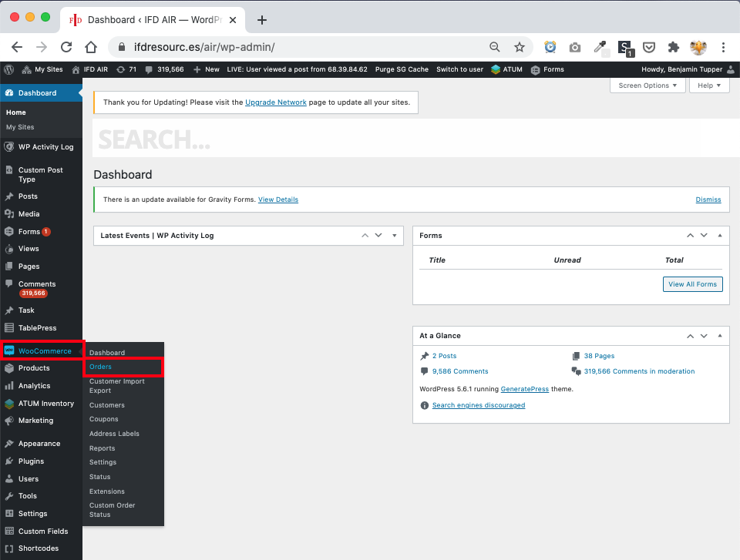Open Views in the sidebar
Image resolution: width=740 pixels, height=560 pixels.
coord(41,249)
